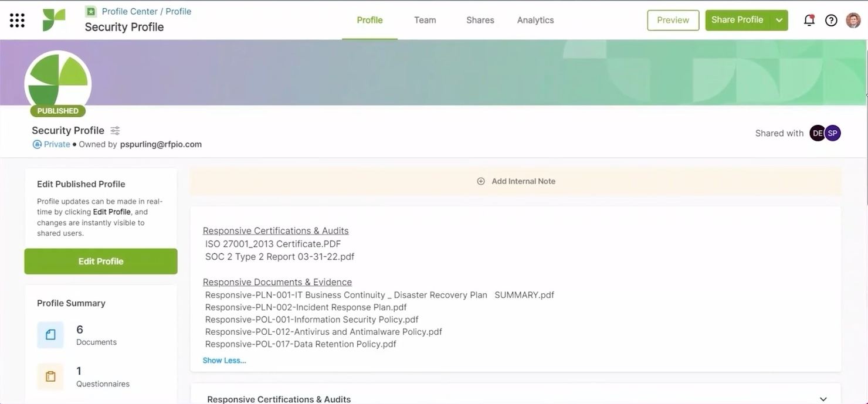This screenshot has height=404, width=868.
Task: Click the Private visibility icon
Action: [37, 144]
